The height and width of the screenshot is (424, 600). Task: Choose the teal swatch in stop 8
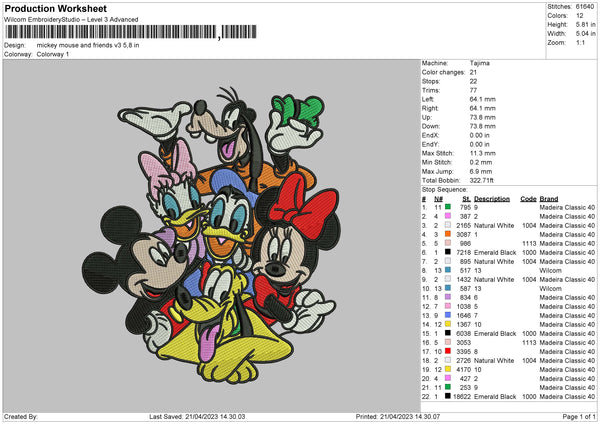pyautogui.click(x=447, y=270)
